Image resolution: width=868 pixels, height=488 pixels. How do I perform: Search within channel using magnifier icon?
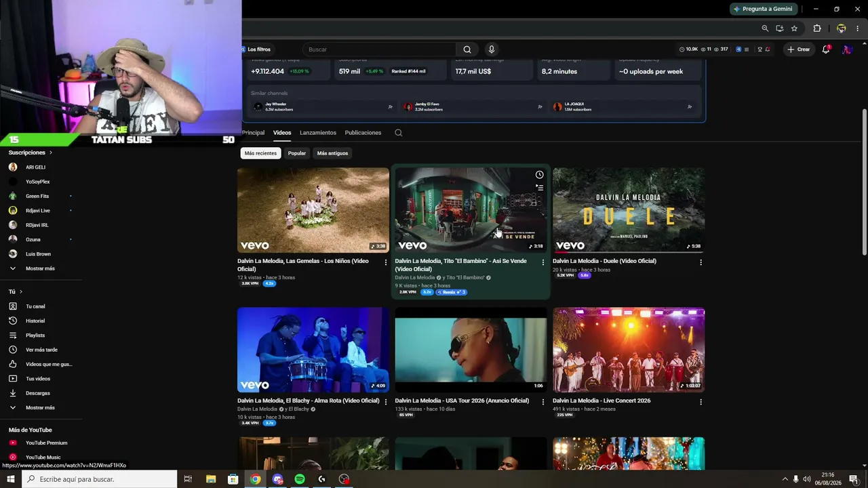[399, 133]
